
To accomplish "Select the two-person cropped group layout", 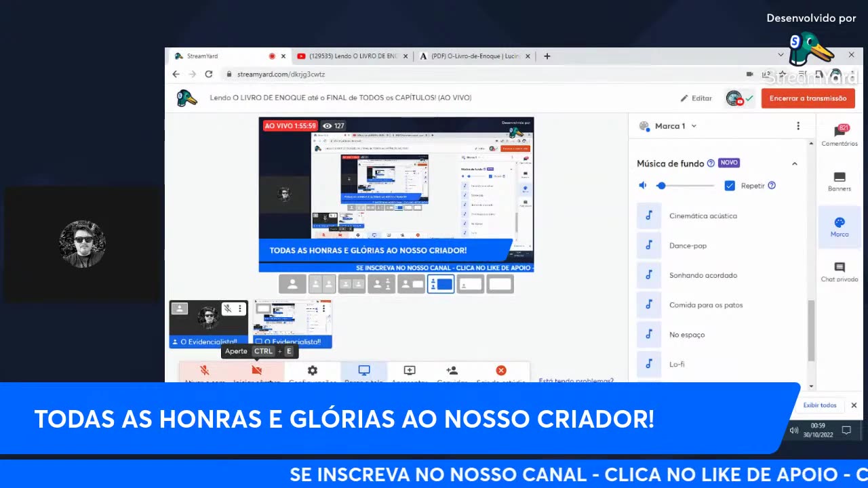I will 352,285.
